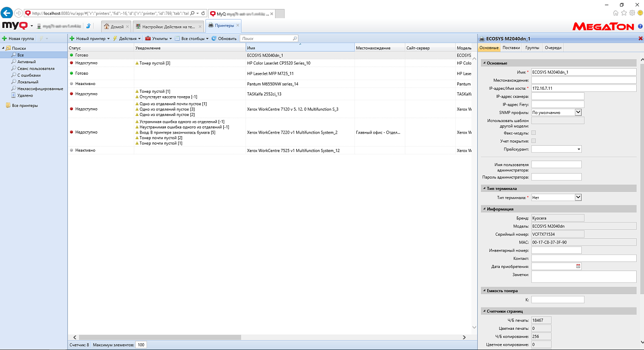Screen dimensions: 644x350
Task: Click the blue help icon next to Megaton
Action: 640,27
